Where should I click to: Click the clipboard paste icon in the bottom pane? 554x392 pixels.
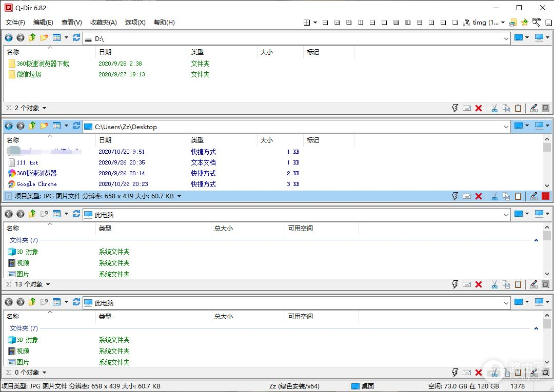coord(518,373)
